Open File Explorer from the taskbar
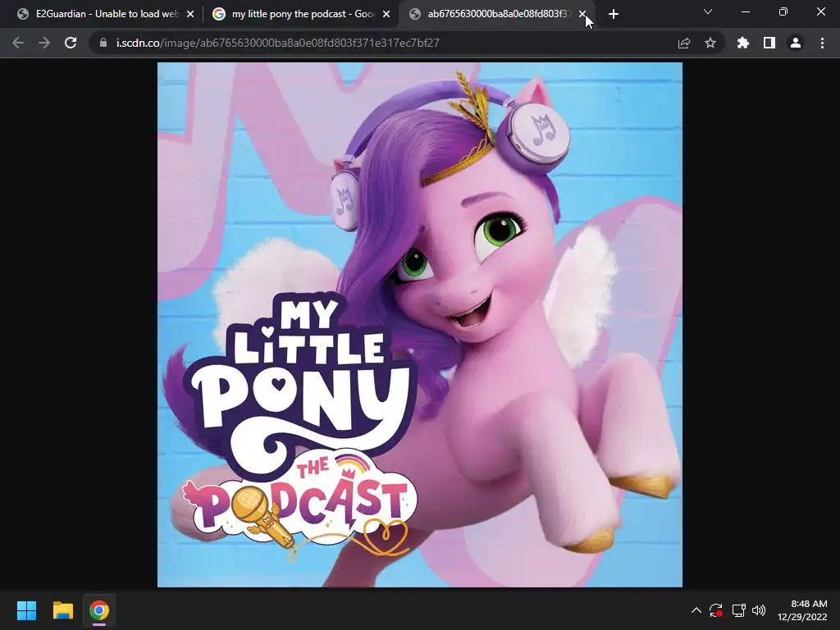The height and width of the screenshot is (630, 840). coord(62,610)
